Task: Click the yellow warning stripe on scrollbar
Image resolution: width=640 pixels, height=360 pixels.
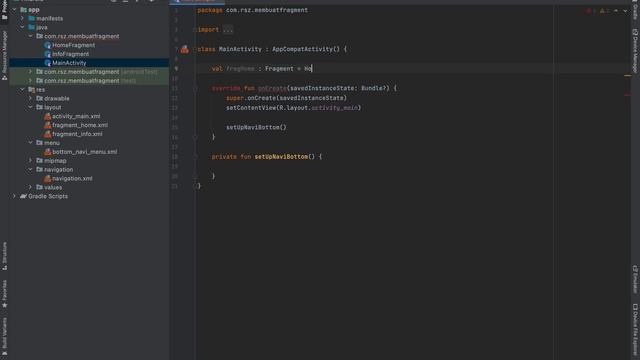Action: [628, 76]
